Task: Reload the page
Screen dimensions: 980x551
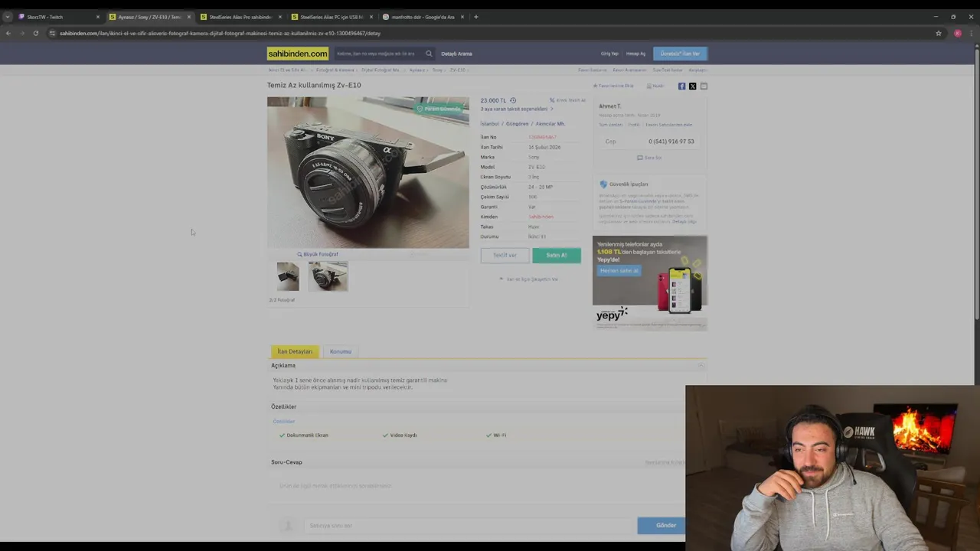Action: pyautogui.click(x=35, y=33)
